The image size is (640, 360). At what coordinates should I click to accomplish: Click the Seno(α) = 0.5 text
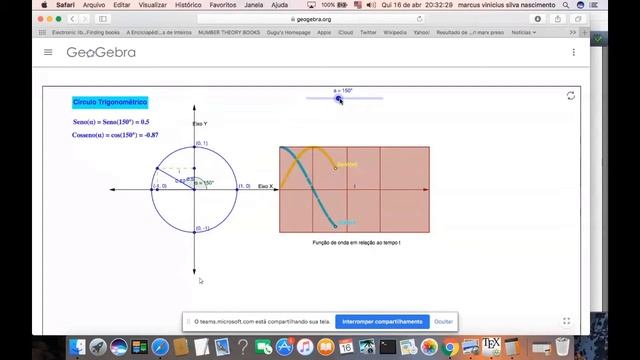111,122
